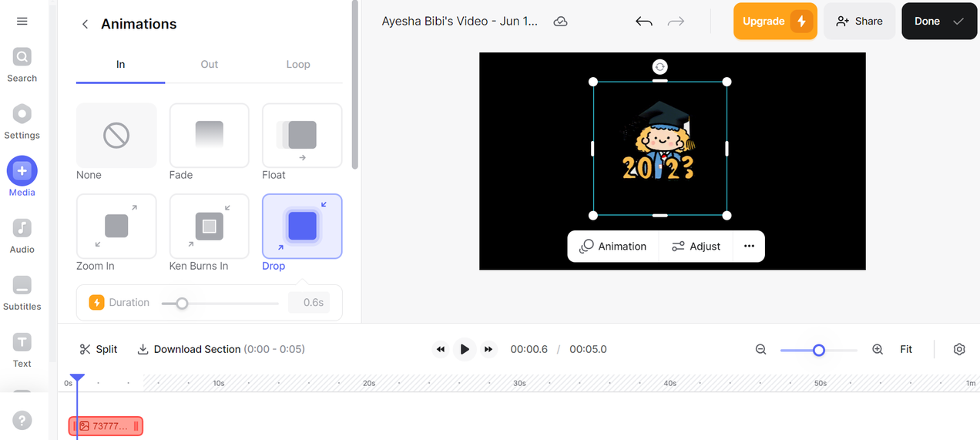Fit the timeline to view
The height and width of the screenshot is (440, 980).
[906, 349]
